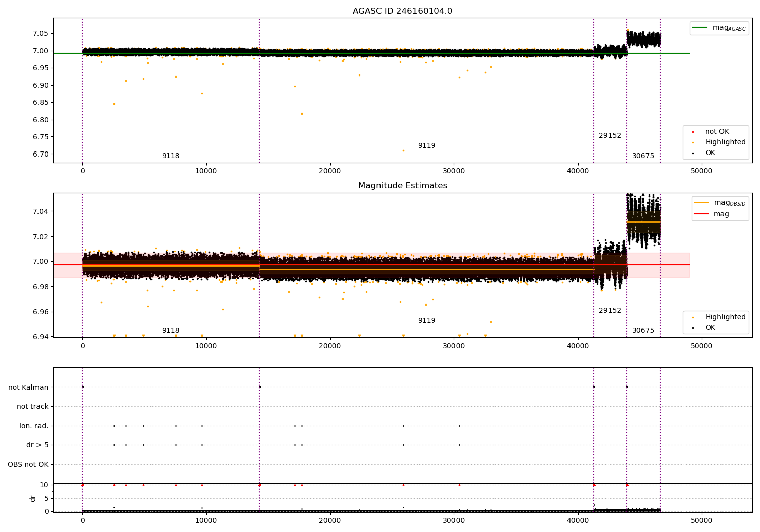Click the 6.95 y-axis tick label

click(x=41, y=68)
